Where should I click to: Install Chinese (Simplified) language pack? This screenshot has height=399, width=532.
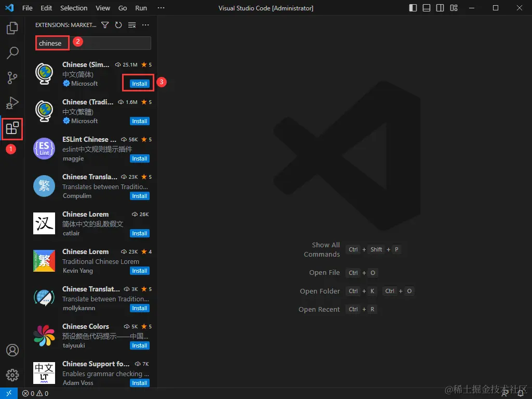[x=139, y=84]
